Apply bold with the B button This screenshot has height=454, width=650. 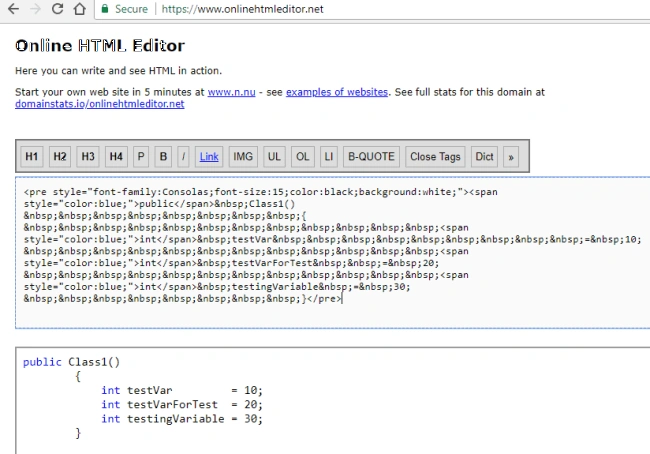pyautogui.click(x=163, y=157)
